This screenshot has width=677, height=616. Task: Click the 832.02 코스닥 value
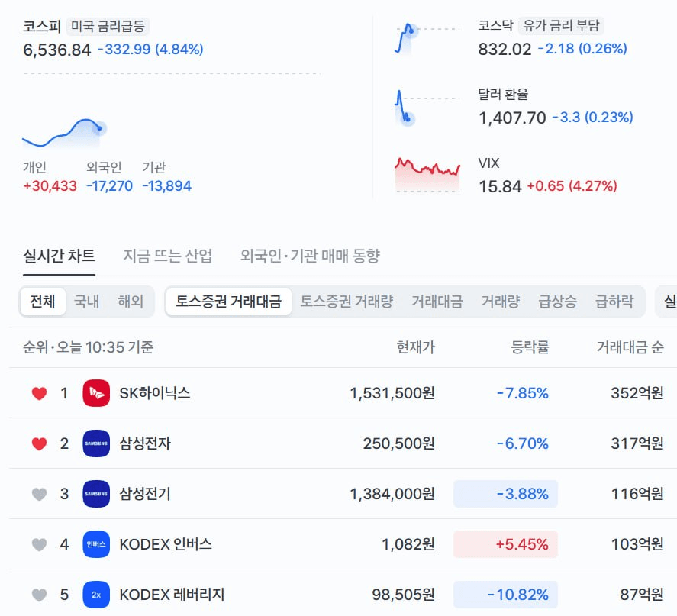pos(505,49)
